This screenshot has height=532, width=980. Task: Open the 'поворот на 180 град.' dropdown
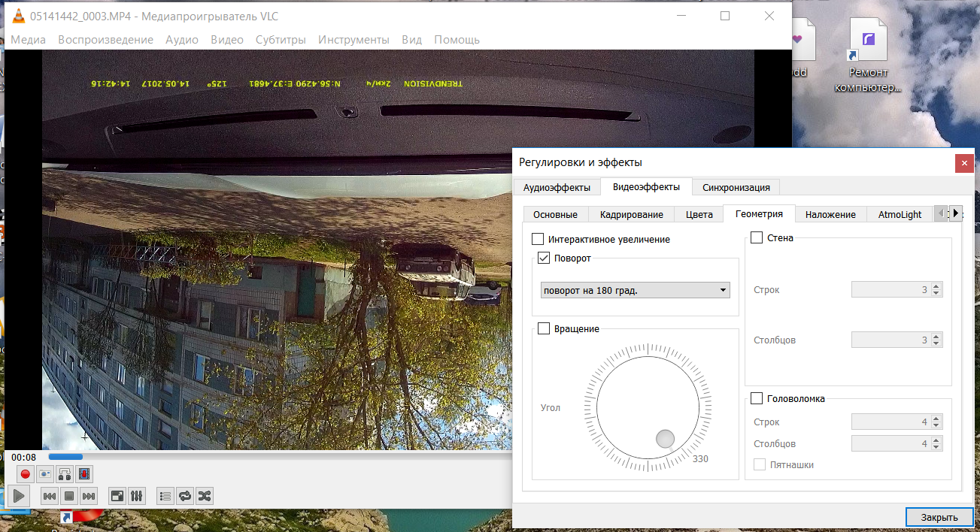point(635,290)
